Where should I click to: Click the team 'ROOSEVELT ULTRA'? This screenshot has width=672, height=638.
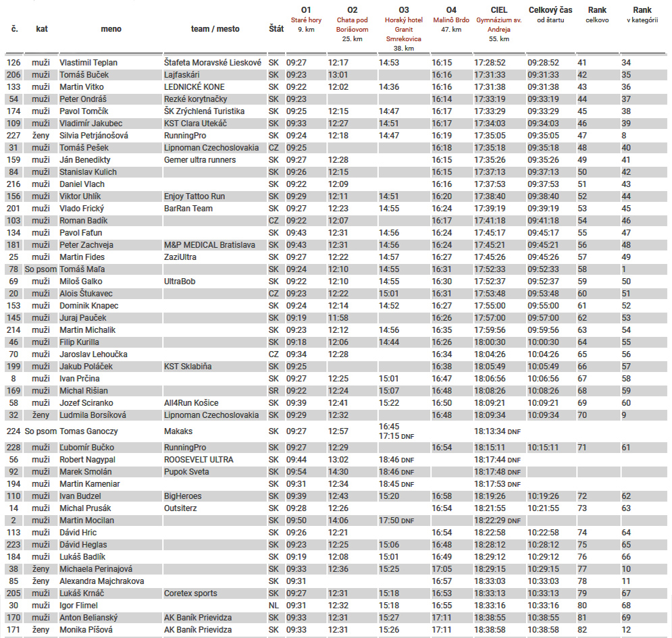point(199,460)
